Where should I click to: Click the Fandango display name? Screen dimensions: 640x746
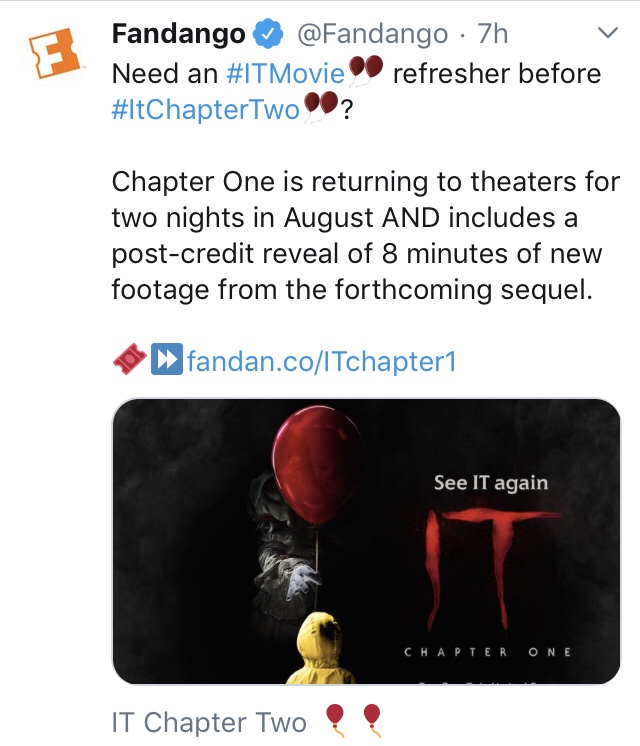pyautogui.click(x=178, y=34)
